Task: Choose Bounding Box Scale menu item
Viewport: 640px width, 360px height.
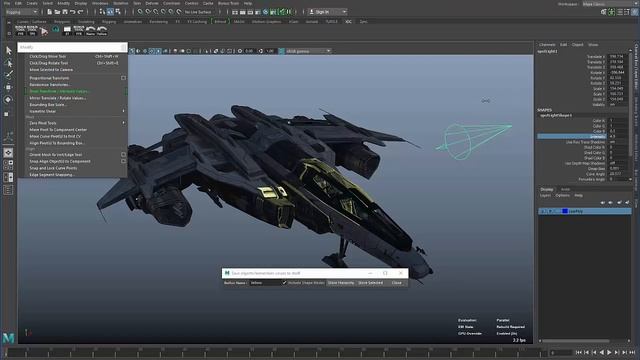Action: click(48, 104)
